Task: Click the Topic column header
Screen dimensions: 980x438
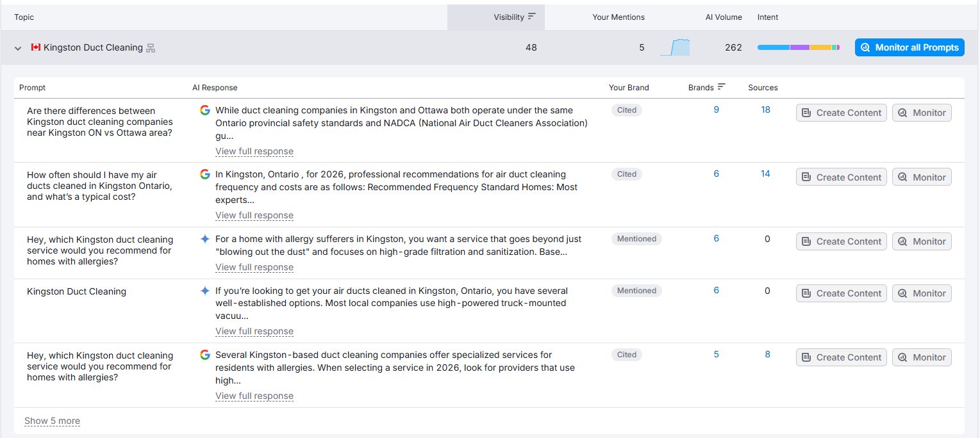Action: (24, 17)
